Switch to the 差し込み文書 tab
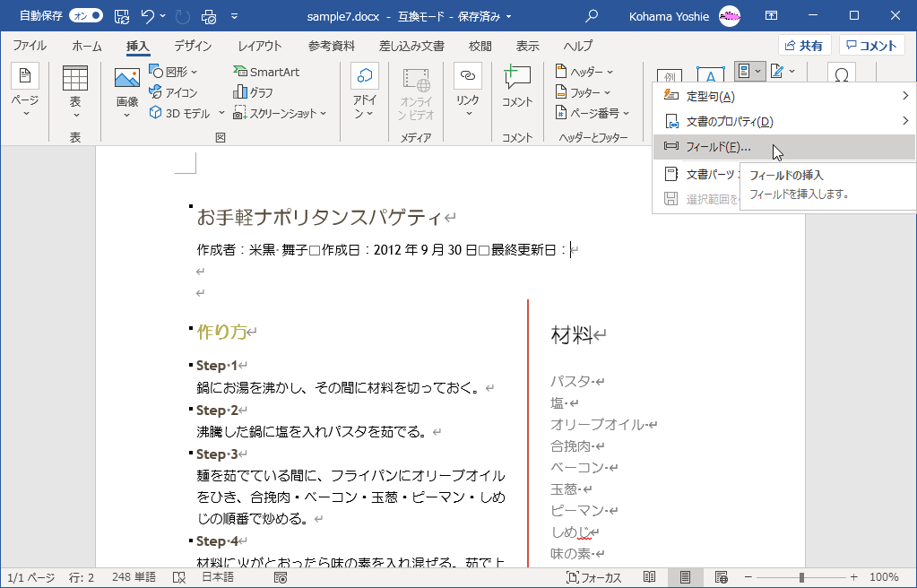Image resolution: width=917 pixels, height=588 pixels. (411, 46)
